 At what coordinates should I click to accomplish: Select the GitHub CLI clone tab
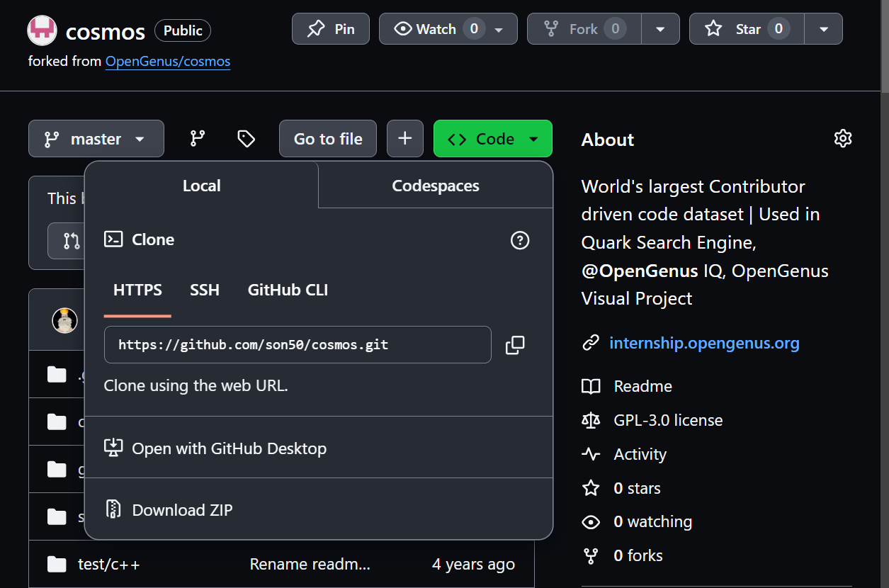click(x=288, y=290)
